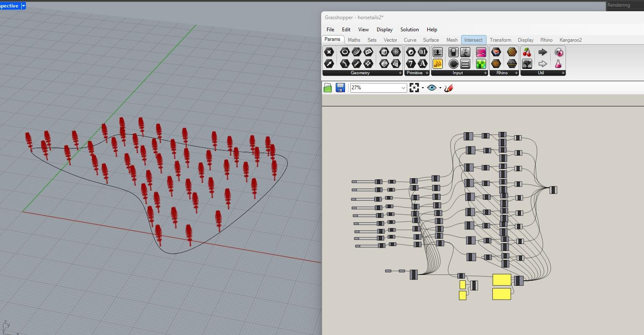Add the Boolean Toggle input icon
Image resolution: width=644 pixels, height=335 pixels.
(454, 52)
